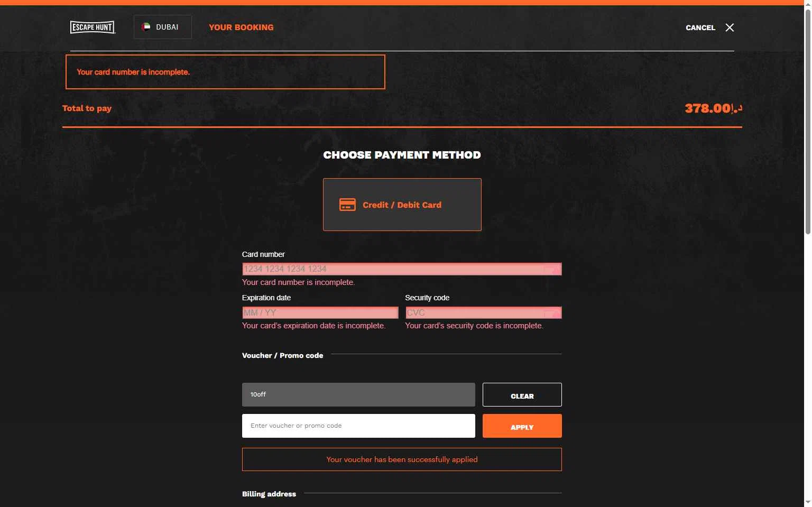Click the 378.00 total amount

tap(713, 108)
